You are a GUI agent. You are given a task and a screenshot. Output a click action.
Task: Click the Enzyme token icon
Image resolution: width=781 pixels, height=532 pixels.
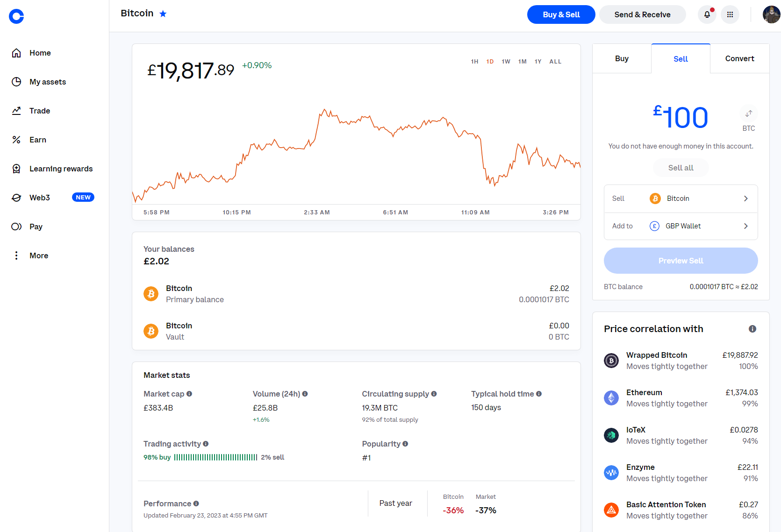point(611,473)
